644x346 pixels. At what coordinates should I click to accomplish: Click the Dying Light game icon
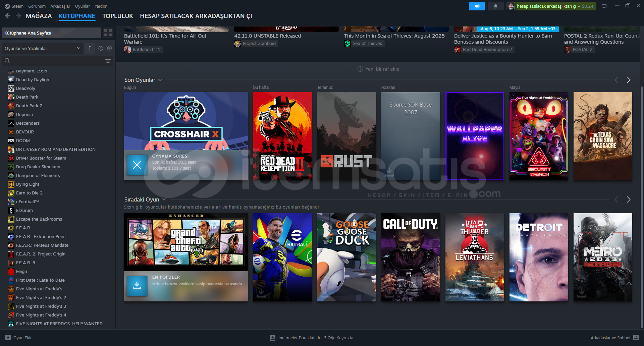pos(11,184)
